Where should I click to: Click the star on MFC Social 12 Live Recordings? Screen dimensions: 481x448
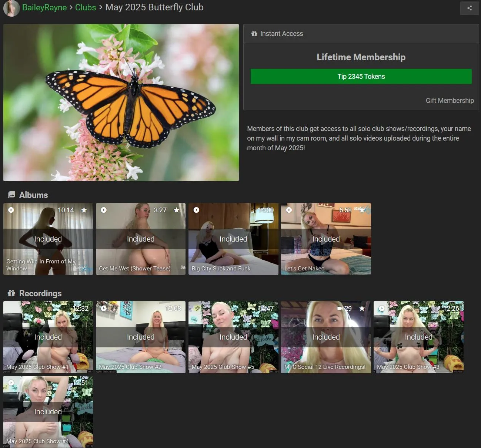point(362,308)
